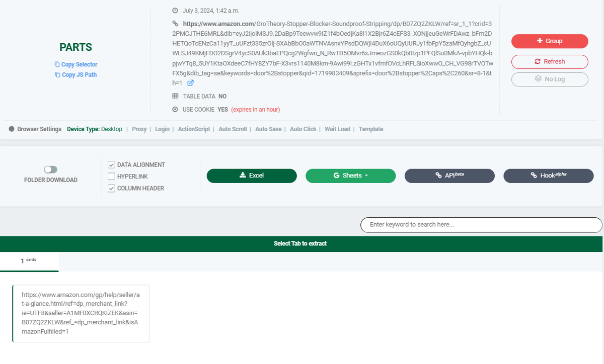The width and height of the screenshot is (604, 364).
Task: Click the Select Tab to extract bar
Action: point(300,244)
